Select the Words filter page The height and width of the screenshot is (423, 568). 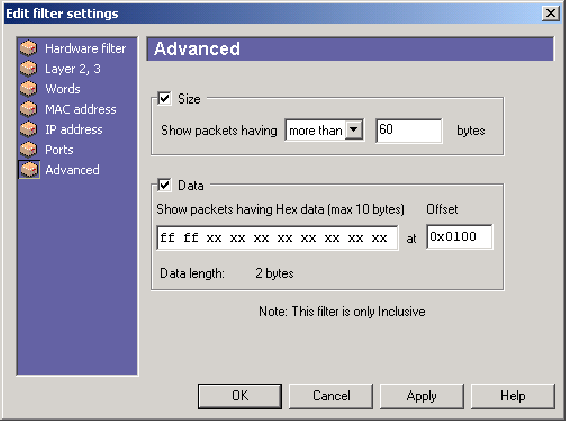tap(63, 89)
